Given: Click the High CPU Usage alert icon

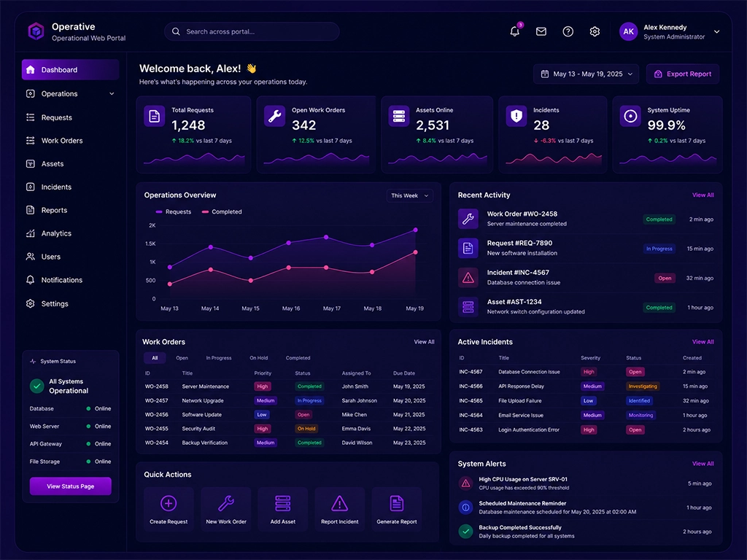Looking at the screenshot, I should [465, 483].
